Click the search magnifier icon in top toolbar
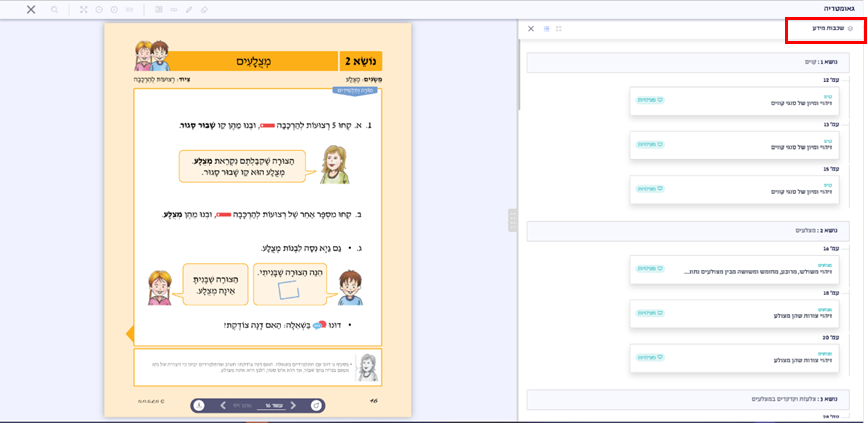Viewport: 867px width, 423px height. [x=54, y=9]
